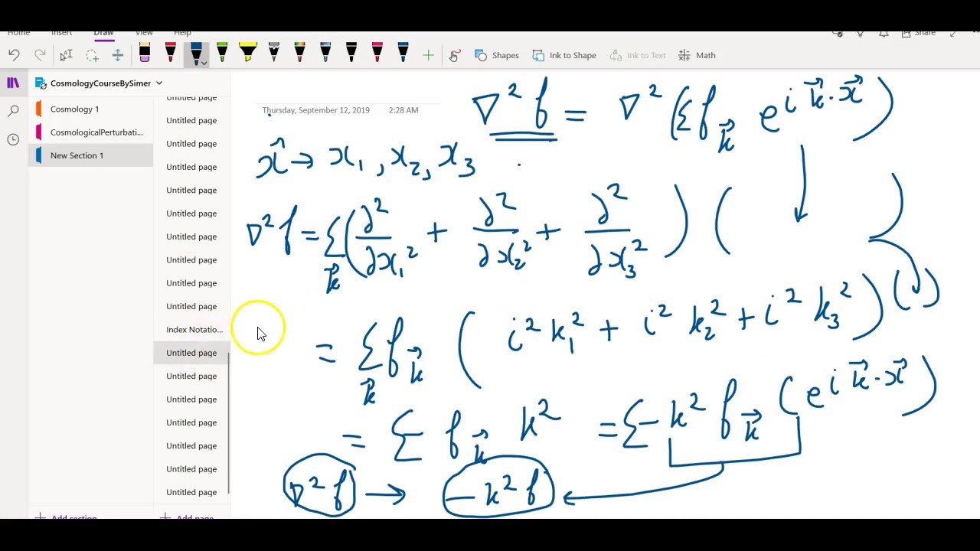Click the 2:28 AM timestamp
The image size is (980, 551).
tap(403, 110)
